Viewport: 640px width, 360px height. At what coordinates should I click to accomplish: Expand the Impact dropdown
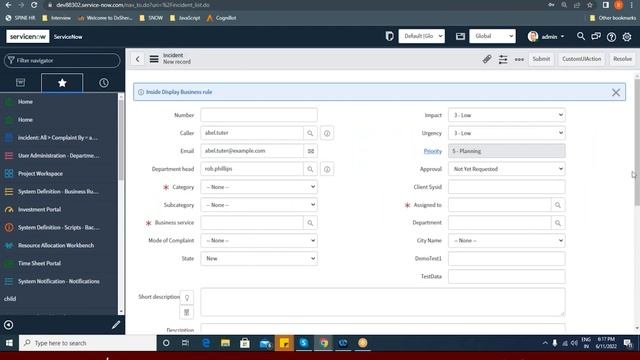507,115
